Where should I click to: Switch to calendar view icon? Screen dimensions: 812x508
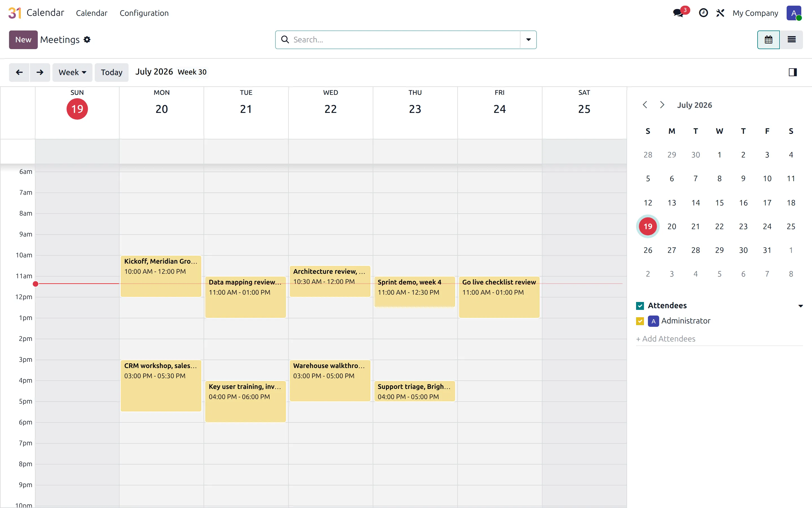pyautogui.click(x=768, y=40)
